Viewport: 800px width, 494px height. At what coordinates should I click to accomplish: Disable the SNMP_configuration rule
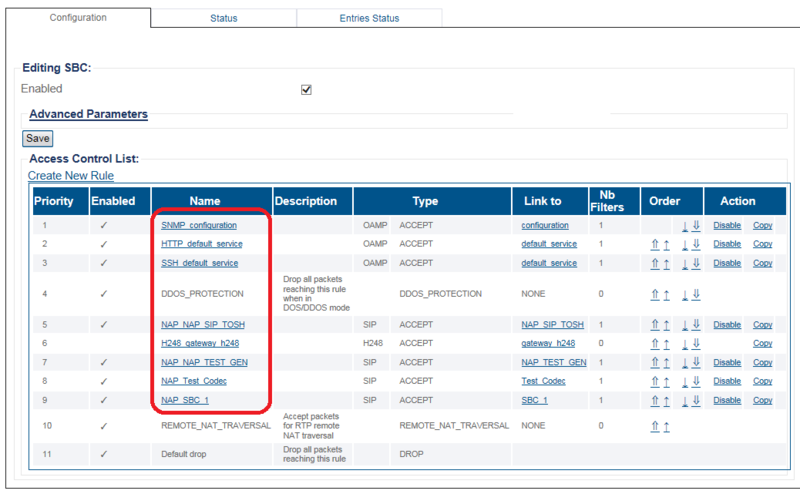pyautogui.click(x=727, y=226)
